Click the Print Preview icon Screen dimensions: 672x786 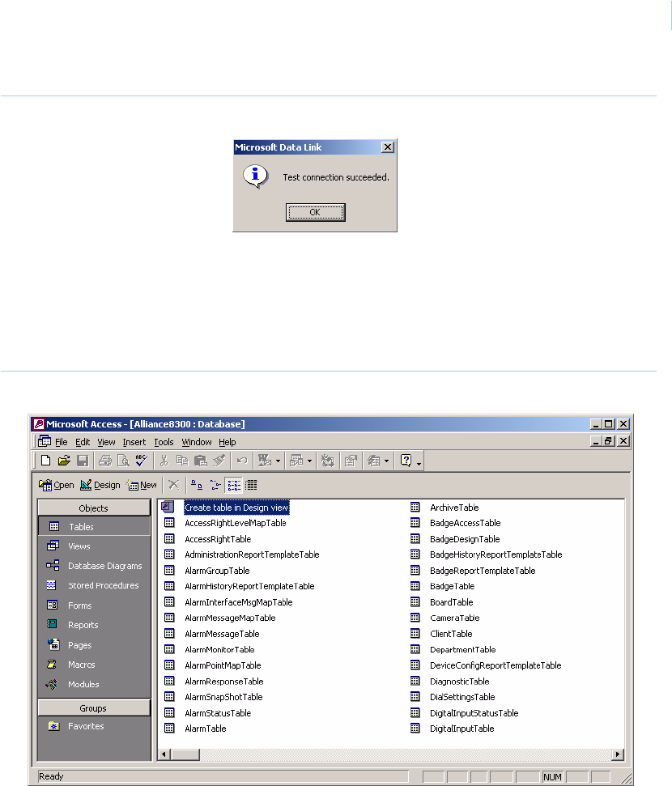(x=123, y=460)
